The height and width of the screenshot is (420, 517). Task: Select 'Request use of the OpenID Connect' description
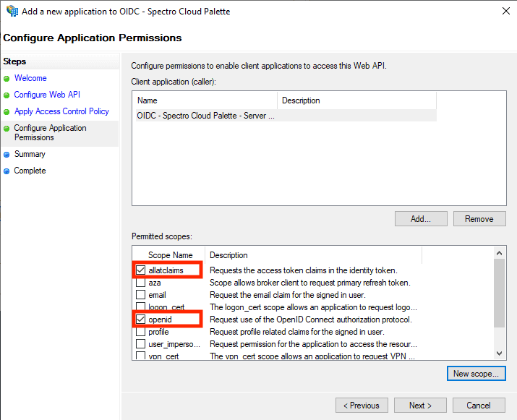tap(311, 320)
